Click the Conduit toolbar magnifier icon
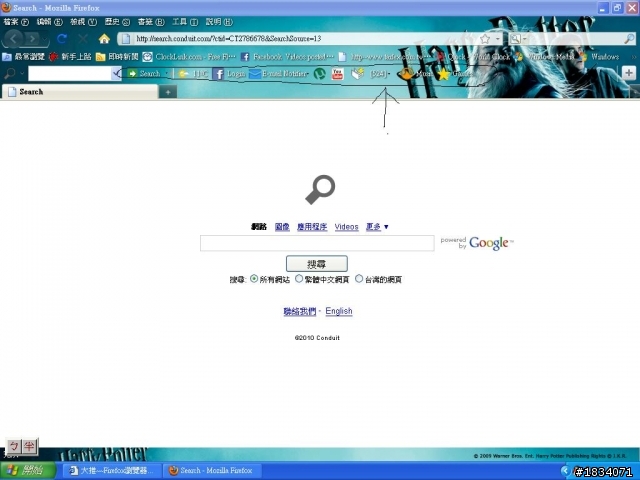Viewport: 640px width, 480px height. click(x=10, y=74)
